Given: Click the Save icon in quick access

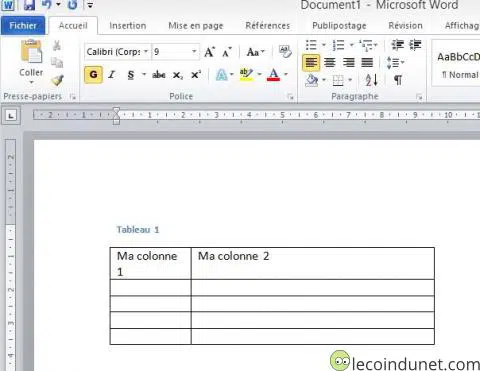Looking at the screenshot, I should pos(29,5).
